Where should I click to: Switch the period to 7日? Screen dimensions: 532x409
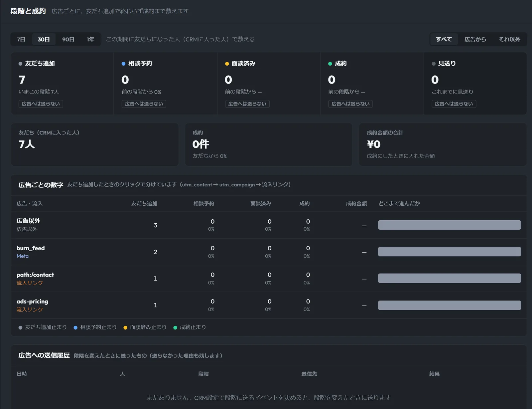[21, 39]
